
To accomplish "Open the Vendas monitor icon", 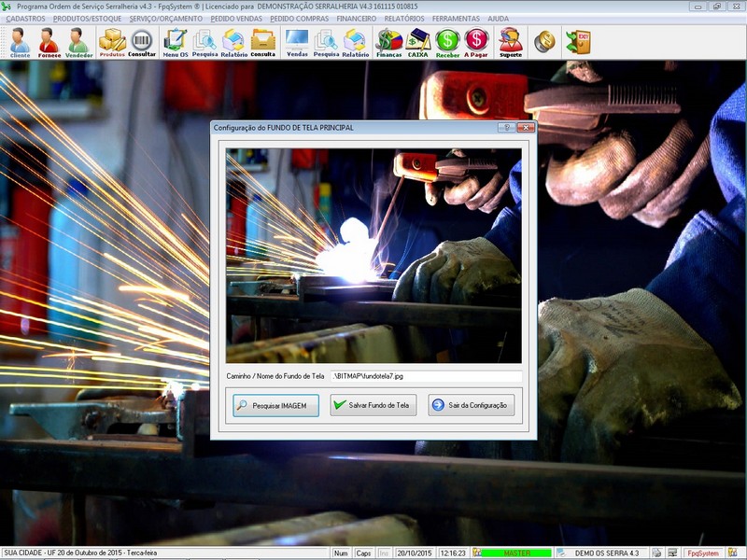I will click(x=297, y=42).
